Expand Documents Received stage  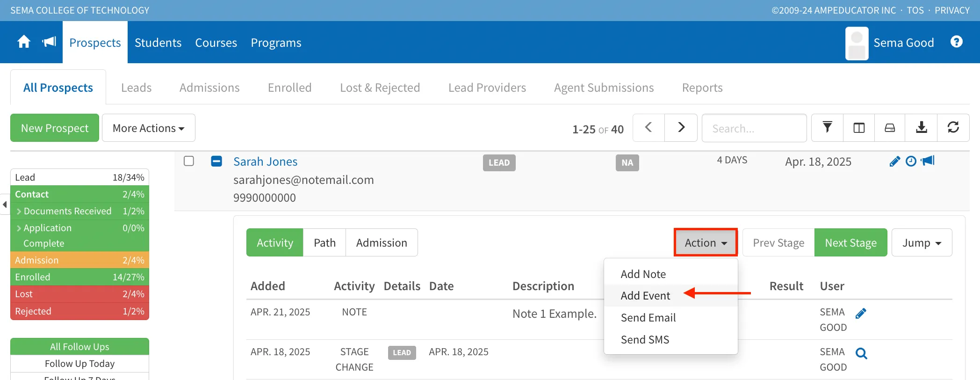pyautogui.click(x=19, y=212)
